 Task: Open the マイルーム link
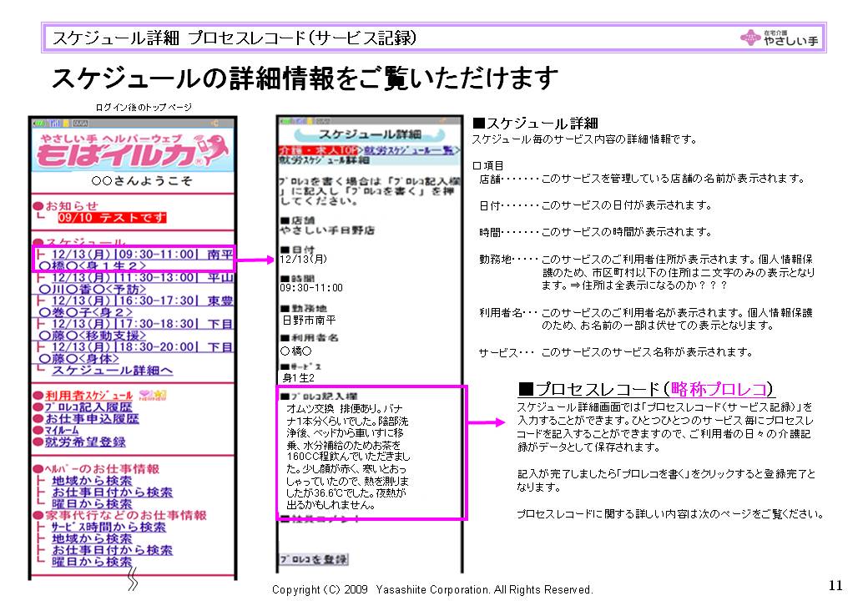click(62, 430)
